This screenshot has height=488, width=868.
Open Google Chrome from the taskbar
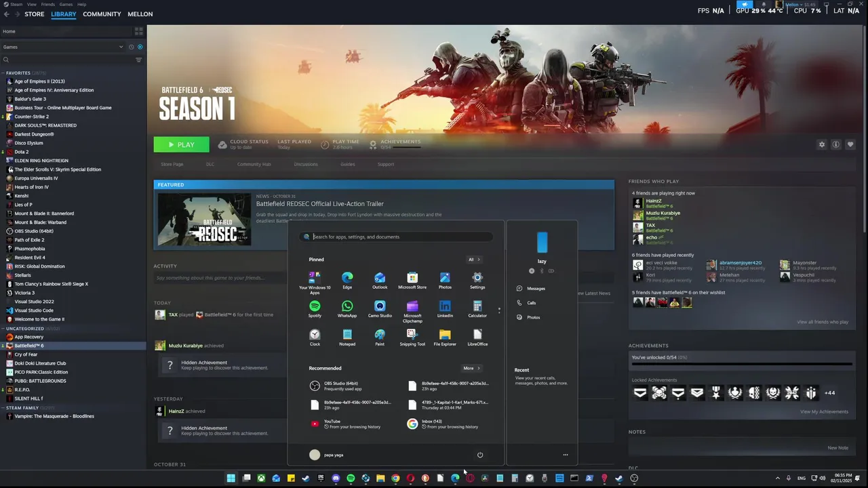coord(395,478)
